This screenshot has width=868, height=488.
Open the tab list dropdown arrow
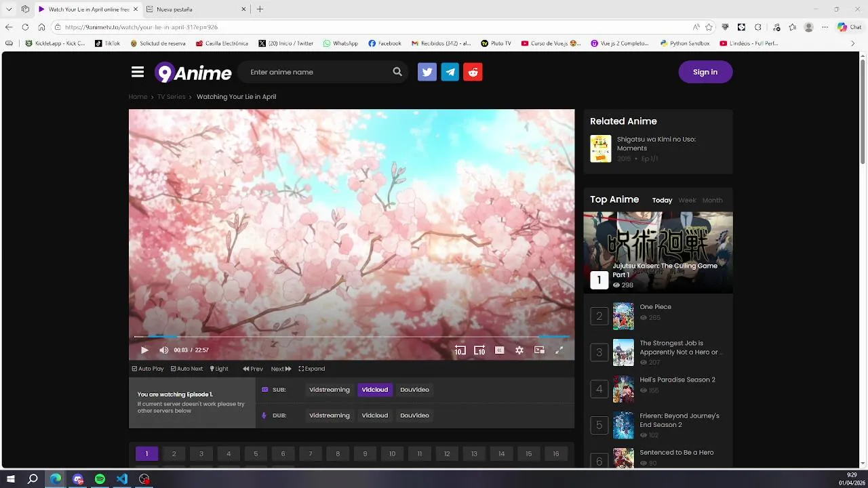point(9,9)
